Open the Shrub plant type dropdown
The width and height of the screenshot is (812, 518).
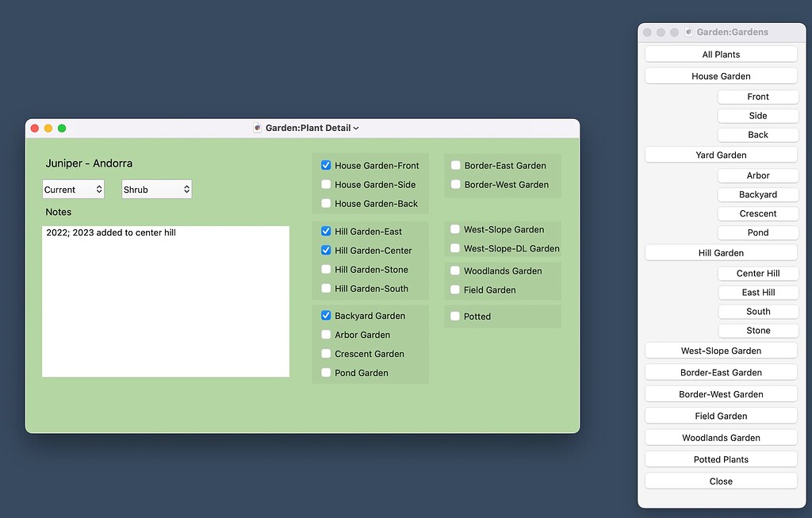tap(156, 189)
